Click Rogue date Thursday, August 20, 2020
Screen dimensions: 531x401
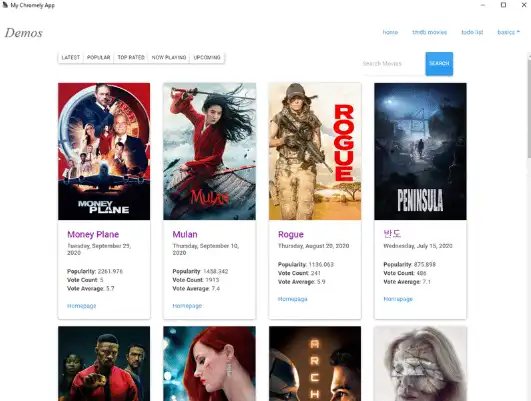[314, 246]
